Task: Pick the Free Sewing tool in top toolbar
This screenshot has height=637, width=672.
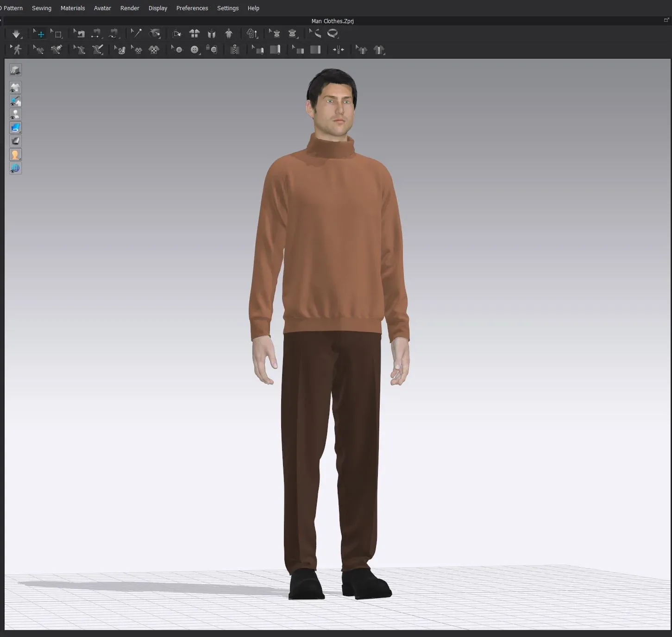Action: tap(113, 34)
